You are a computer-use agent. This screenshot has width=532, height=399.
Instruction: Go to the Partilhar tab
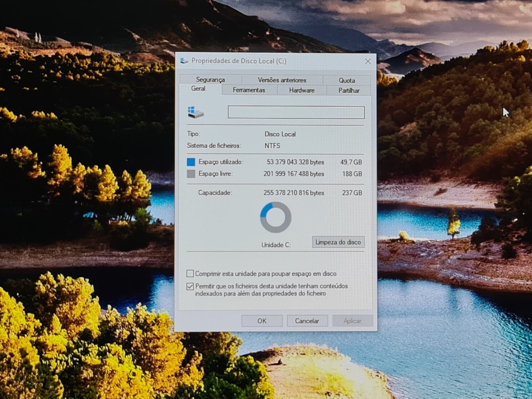click(349, 90)
